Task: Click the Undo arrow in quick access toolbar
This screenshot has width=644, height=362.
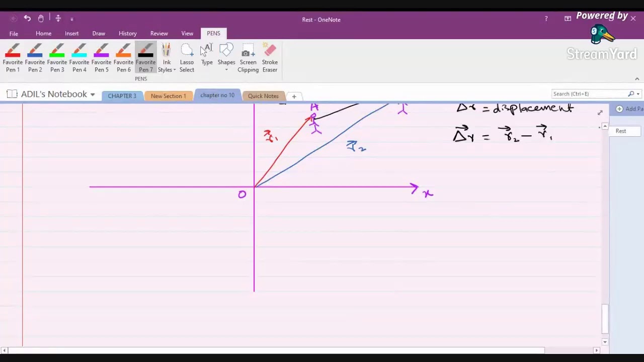Action: (x=27, y=19)
